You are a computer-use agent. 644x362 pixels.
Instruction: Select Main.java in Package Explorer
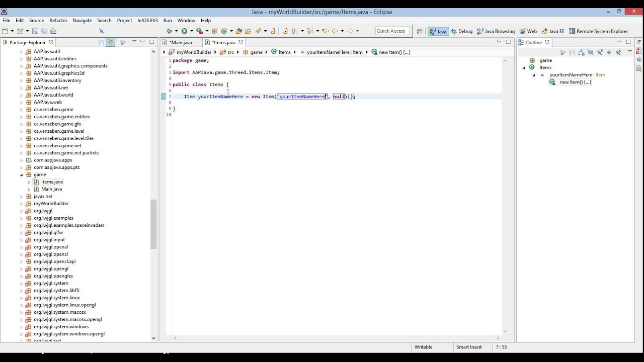click(51, 189)
